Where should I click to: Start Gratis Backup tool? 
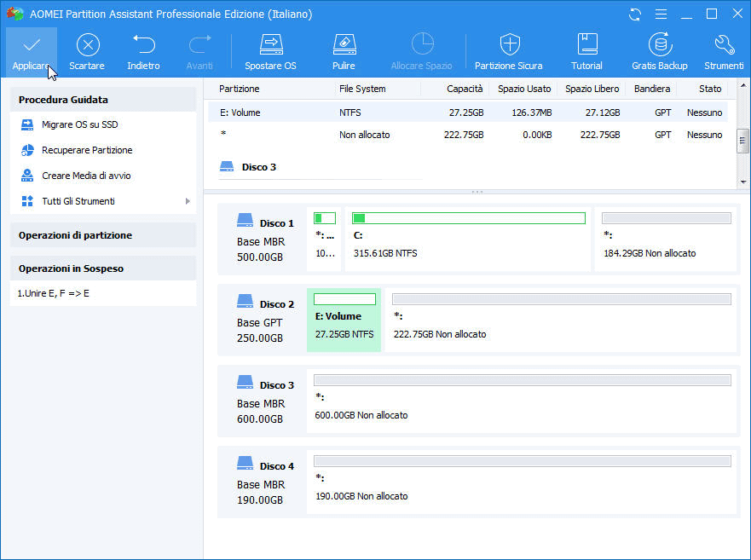(659, 46)
